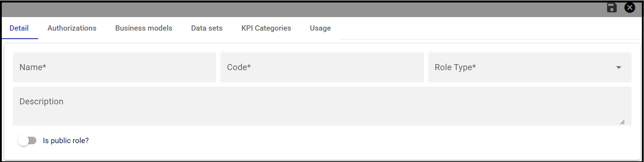Expand Role Type using its arrow

(x=619, y=67)
